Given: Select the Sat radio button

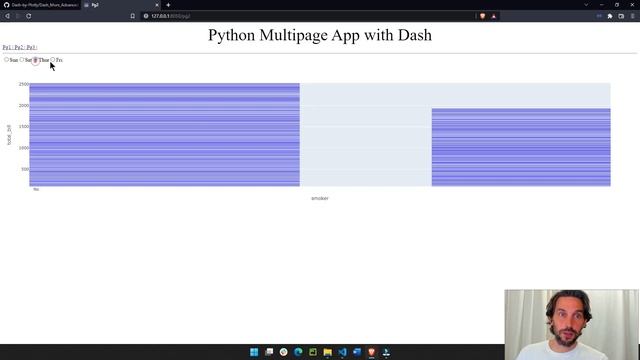Looking at the screenshot, I should point(22,60).
